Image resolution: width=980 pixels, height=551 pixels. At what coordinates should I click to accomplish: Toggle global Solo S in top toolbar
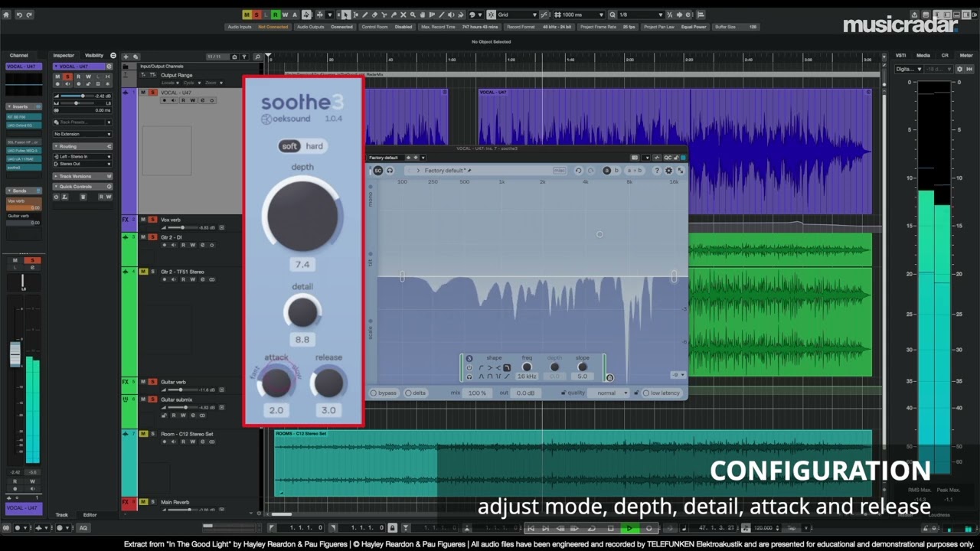[256, 15]
